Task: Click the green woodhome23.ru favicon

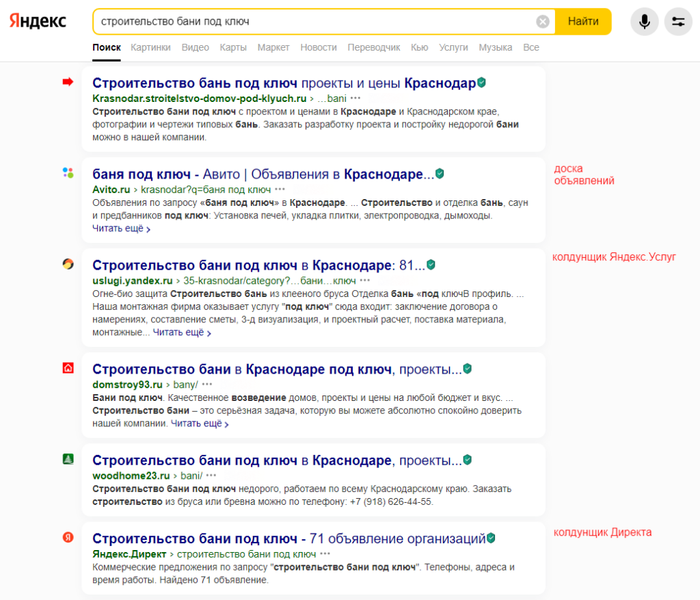Action: [68, 459]
